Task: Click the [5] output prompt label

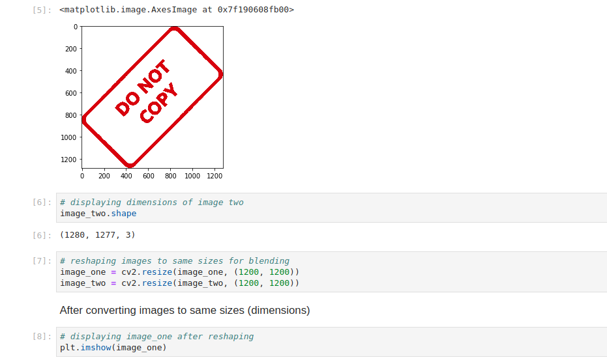Action: pos(42,10)
